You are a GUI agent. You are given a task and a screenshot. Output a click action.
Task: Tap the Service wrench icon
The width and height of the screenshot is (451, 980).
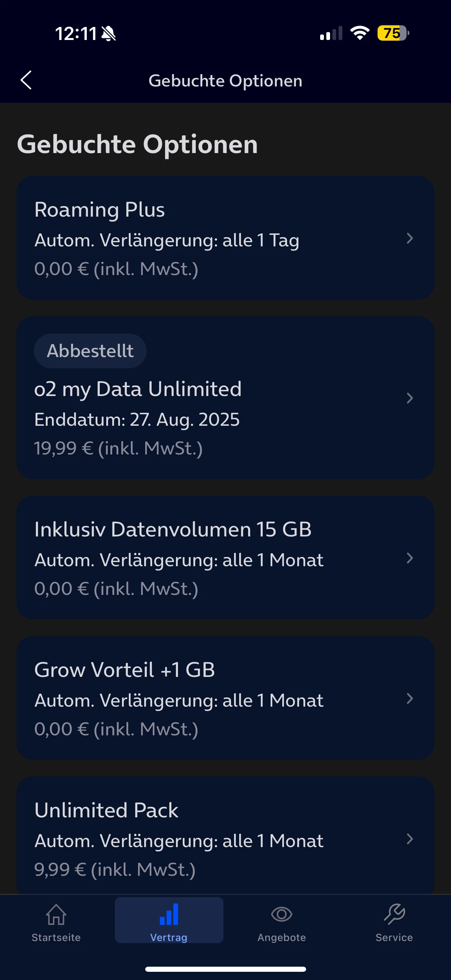pos(394,914)
